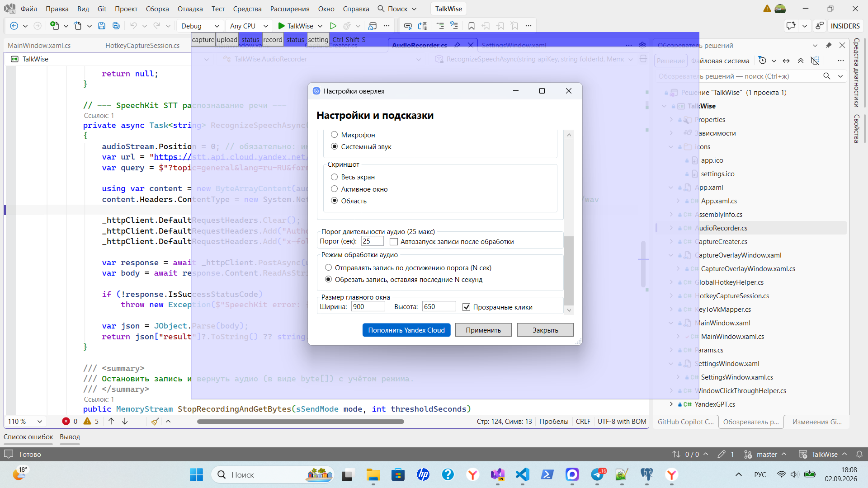Open the Debug configuration dropdown
Screen dimensions: 868x488
tap(200, 26)
